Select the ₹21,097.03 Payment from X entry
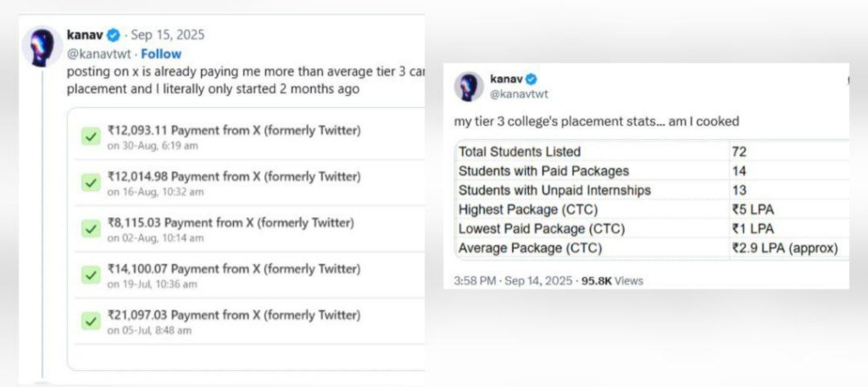This screenshot has height=387, width=868. tap(234, 315)
